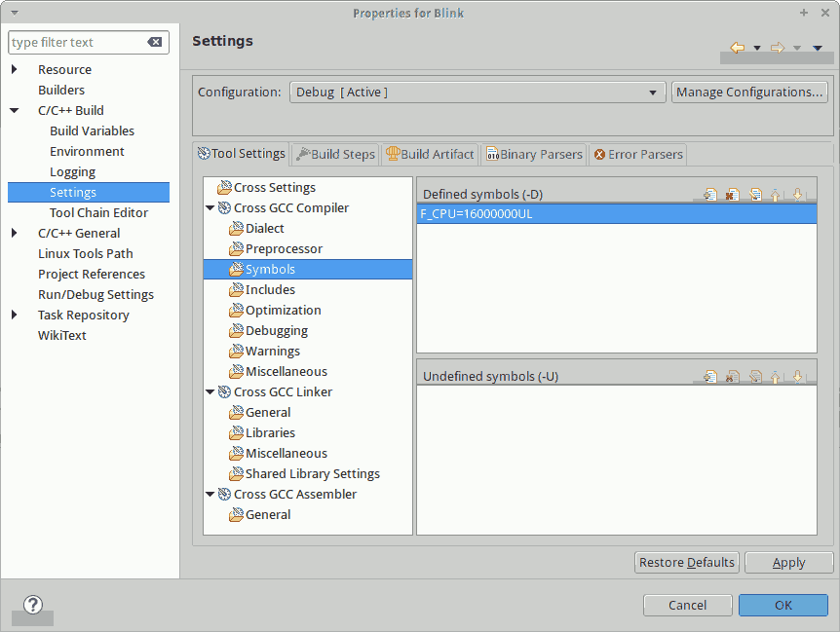Move defined symbol down in list
Image resolution: width=840 pixels, height=632 pixels.
pyautogui.click(x=797, y=195)
